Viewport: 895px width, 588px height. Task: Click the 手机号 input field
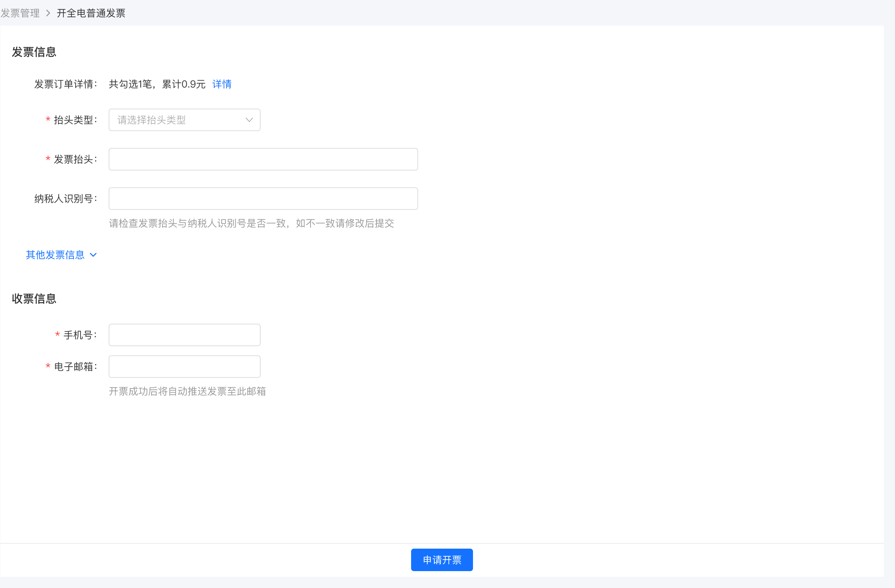click(x=184, y=335)
